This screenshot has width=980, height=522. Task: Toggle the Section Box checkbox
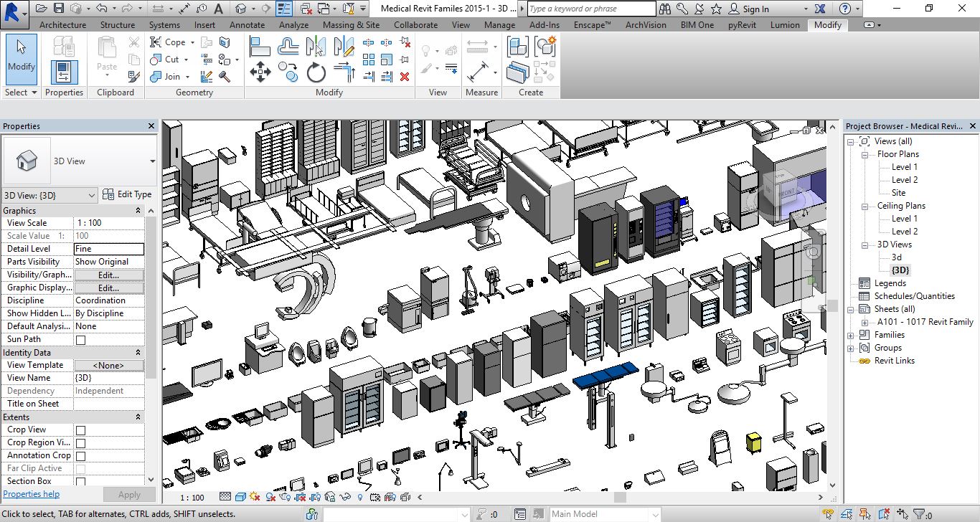click(80, 482)
